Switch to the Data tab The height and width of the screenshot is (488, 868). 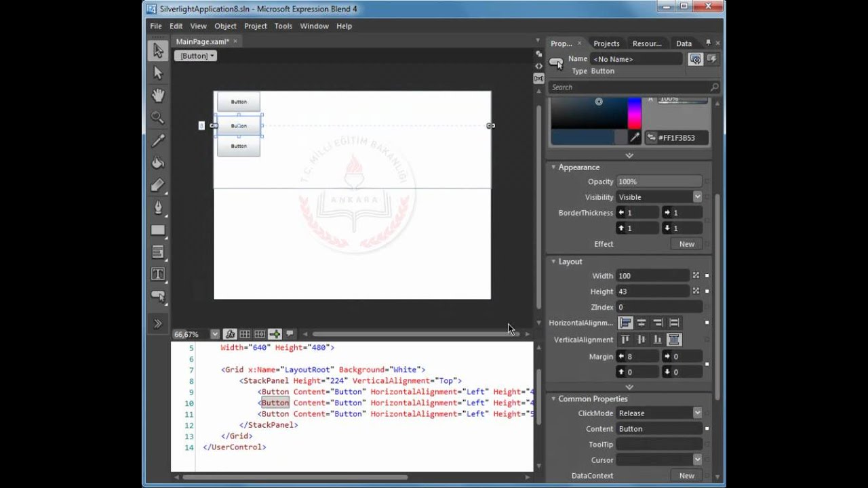pyautogui.click(x=684, y=43)
